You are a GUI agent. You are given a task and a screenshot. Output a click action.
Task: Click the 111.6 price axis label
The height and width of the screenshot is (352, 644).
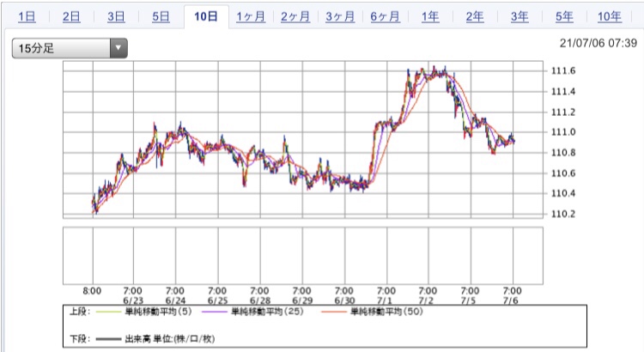pos(563,71)
